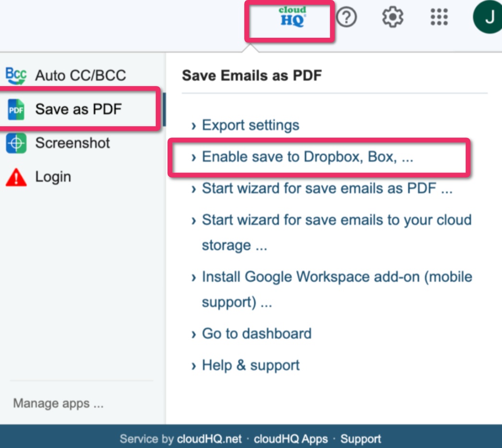The image size is (502, 448).
Task: Click chevron beside Go to dashboard
Action: point(193,334)
